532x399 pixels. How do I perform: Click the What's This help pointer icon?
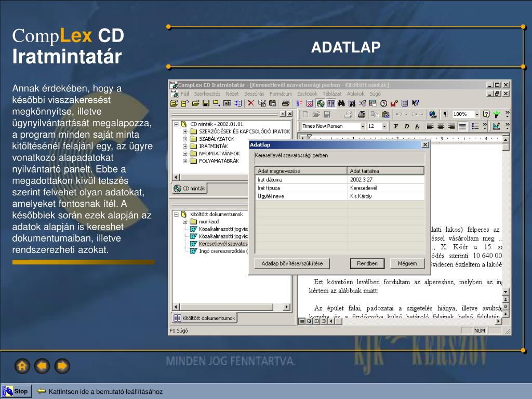(415, 103)
